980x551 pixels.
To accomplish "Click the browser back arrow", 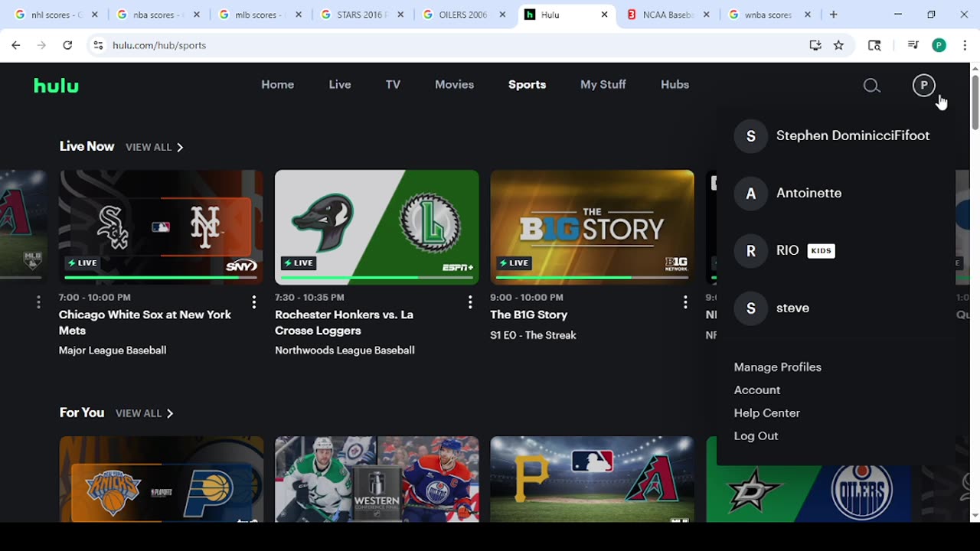I will [x=16, y=45].
